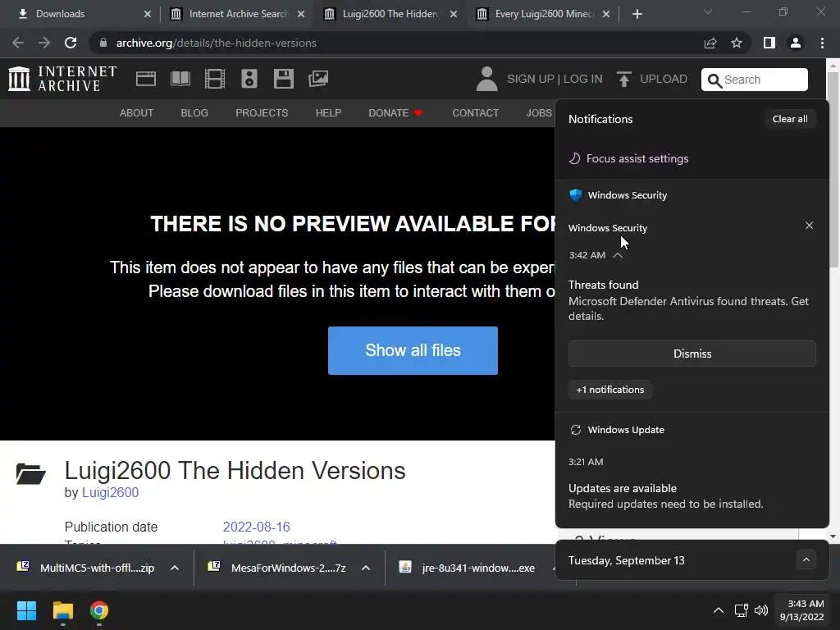
Task: Open the software floppy disk icon
Action: coord(283,79)
